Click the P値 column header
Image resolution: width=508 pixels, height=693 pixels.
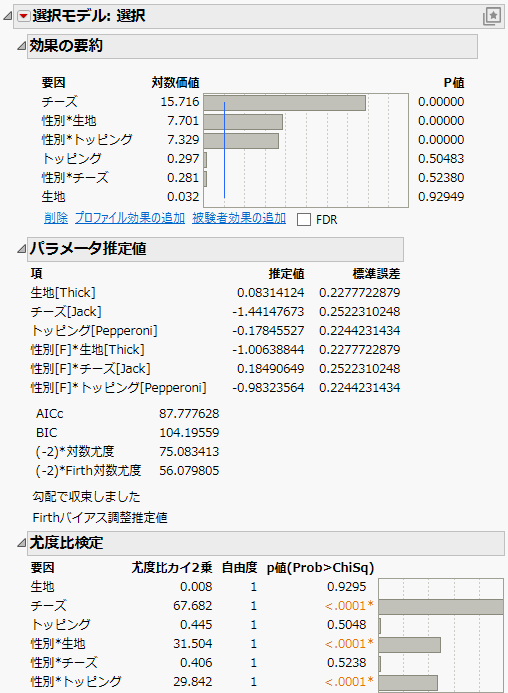454,83
